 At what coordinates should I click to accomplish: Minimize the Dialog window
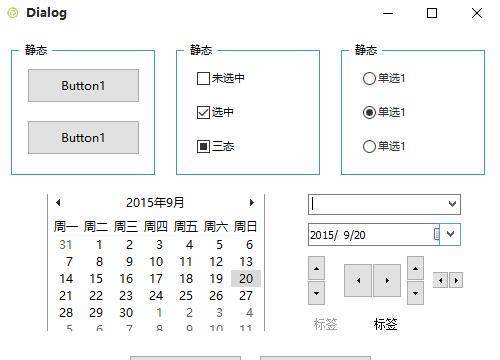tap(388, 13)
